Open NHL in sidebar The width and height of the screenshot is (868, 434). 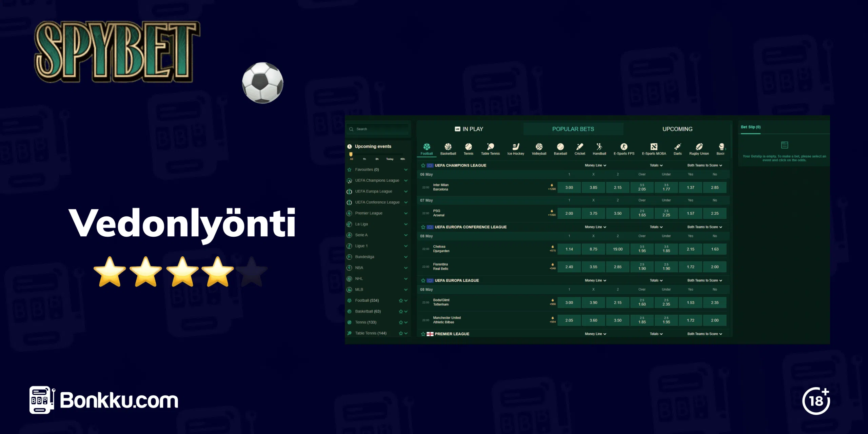tap(377, 279)
